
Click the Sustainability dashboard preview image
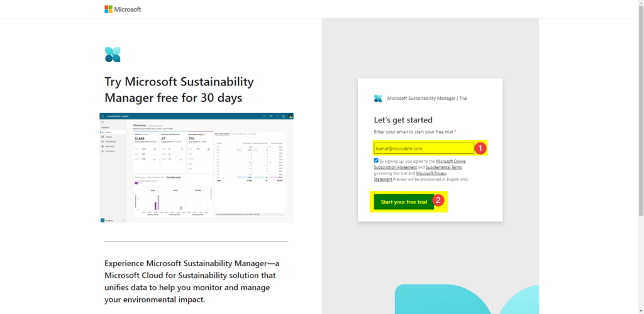pos(196,168)
